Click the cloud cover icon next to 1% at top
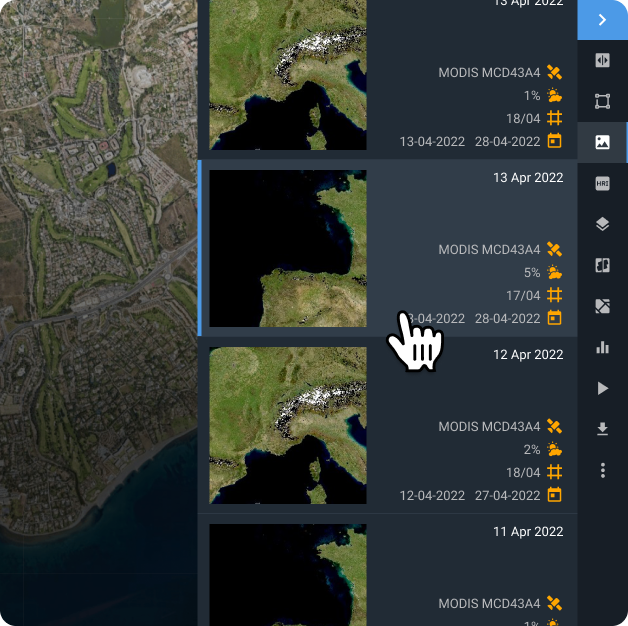Image resolution: width=628 pixels, height=626 pixels. coord(554,95)
